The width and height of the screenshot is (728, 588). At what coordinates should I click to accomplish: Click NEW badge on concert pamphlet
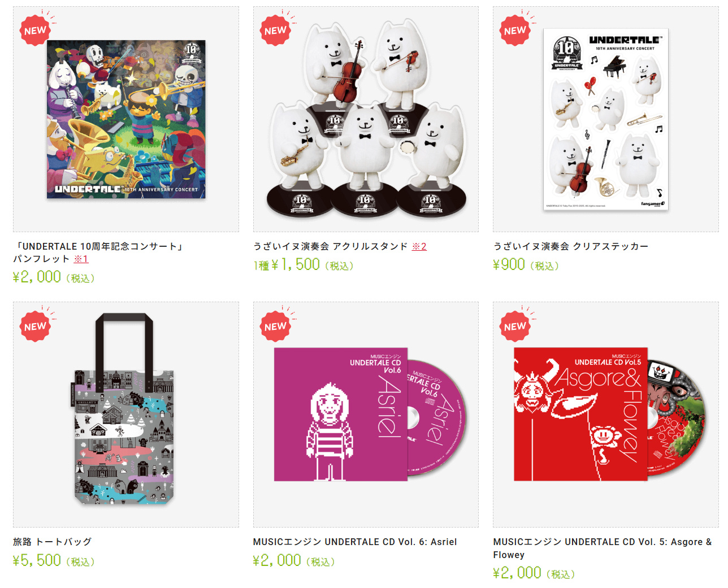(x=35, y=31)
